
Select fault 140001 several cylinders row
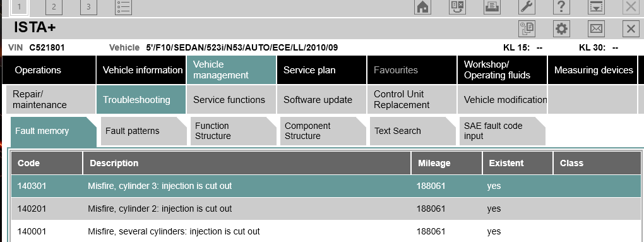pos(326,231)
